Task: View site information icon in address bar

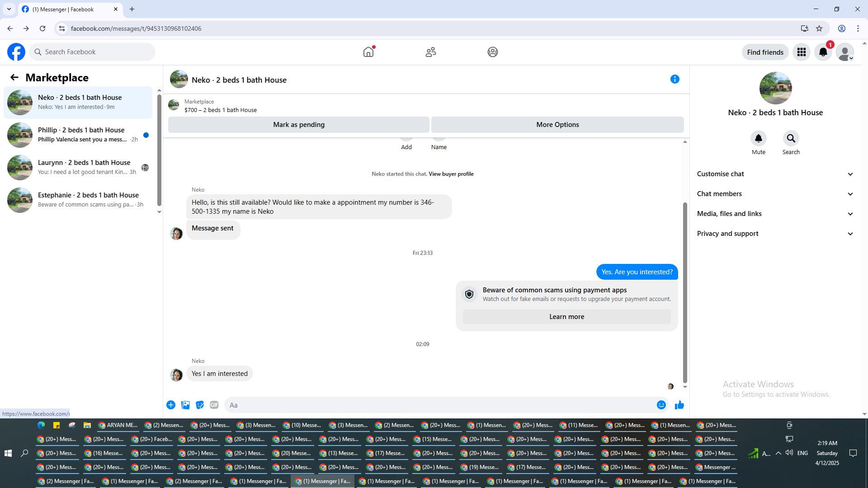Action: (x=62, y=28)
